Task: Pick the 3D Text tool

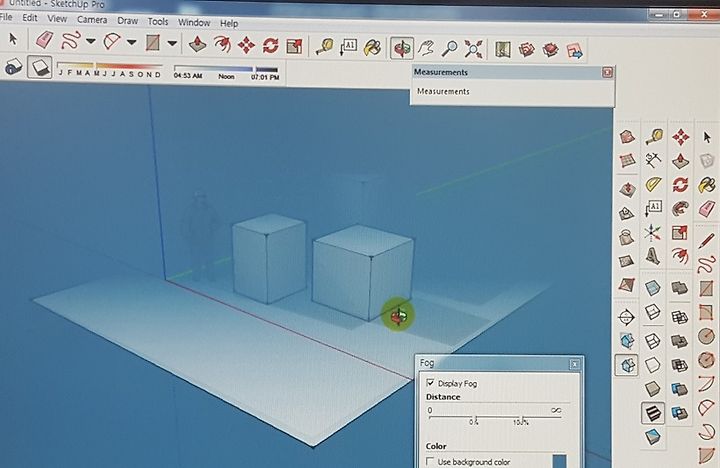Action: click(x=652, y=256)
